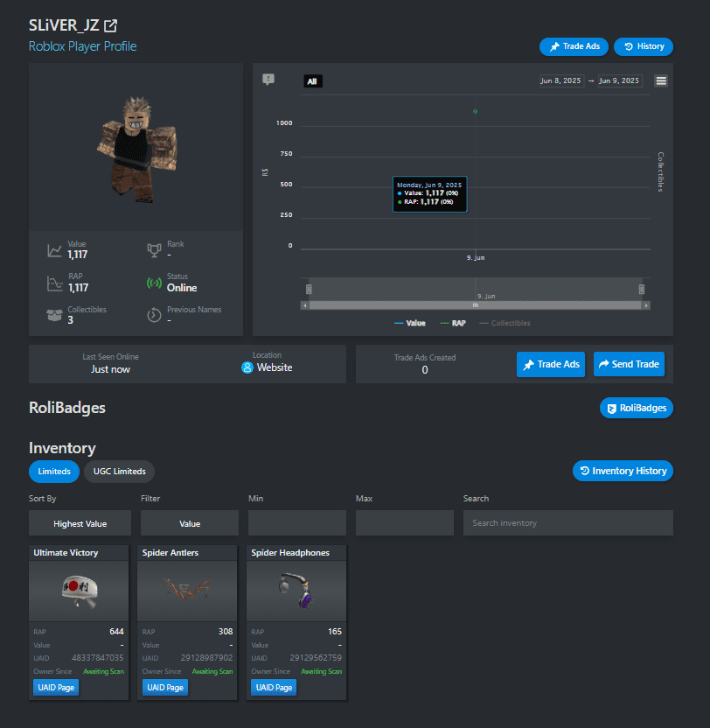Follow the Roblox Player Profile link
The image size is (710, 728).
(x=82, y=46)
